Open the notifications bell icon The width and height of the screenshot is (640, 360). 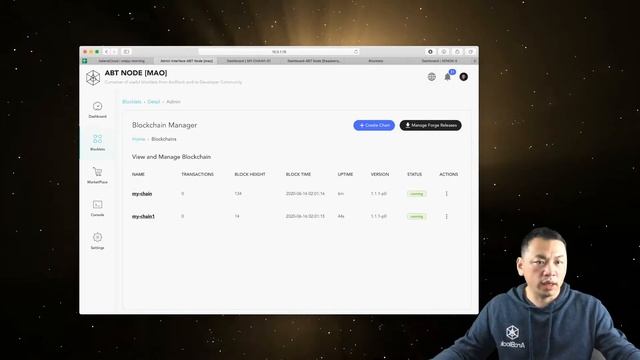pyautogui.click(x=448, y=77)
